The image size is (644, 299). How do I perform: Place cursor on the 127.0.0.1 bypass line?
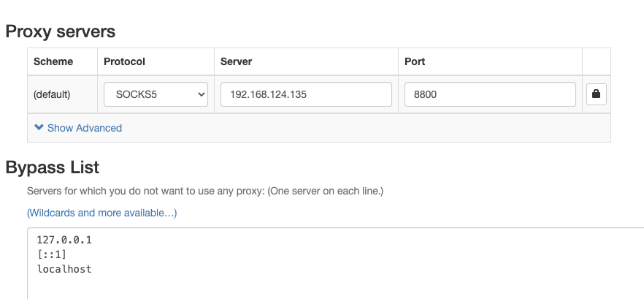pos(64,240)
